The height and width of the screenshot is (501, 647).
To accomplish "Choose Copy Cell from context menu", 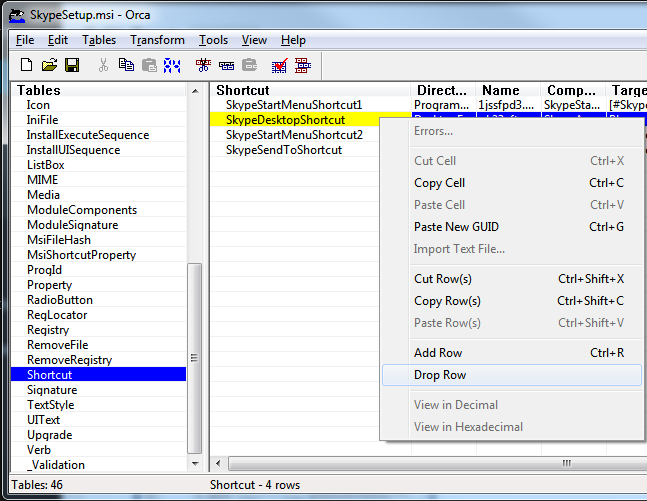I will point(512,183).
